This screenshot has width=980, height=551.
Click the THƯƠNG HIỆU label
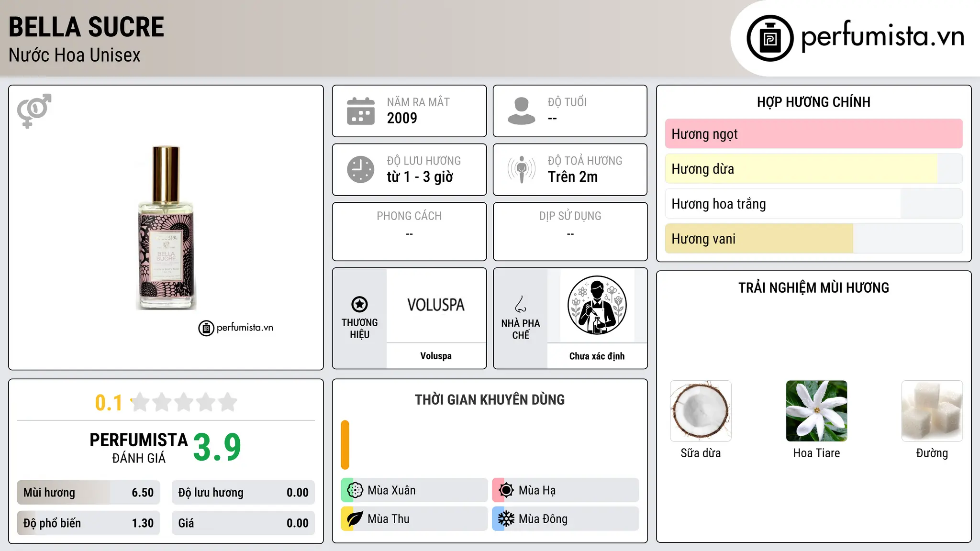pyautogui.click(x=359, y=329)
